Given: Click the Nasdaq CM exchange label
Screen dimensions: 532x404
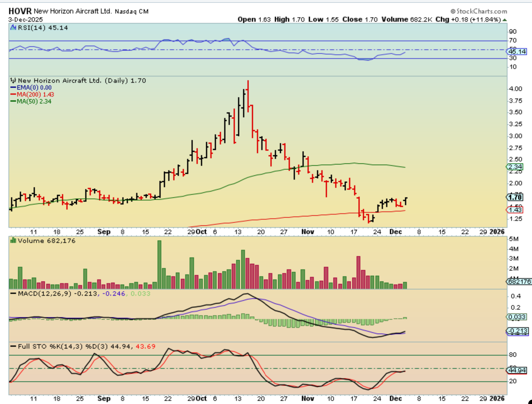Looking at the screenshot, I should click(x=132, y=12).
